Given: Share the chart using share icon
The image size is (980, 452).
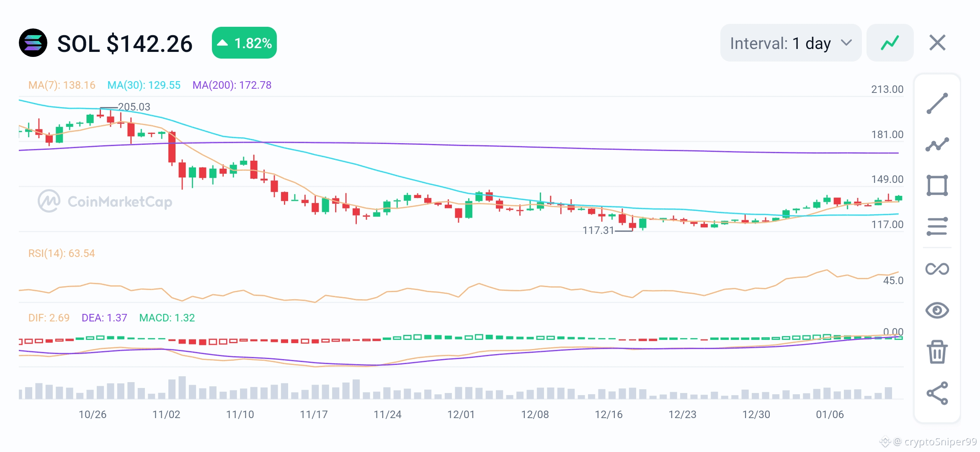Looking at the screenshot, I should click(937, 393).
